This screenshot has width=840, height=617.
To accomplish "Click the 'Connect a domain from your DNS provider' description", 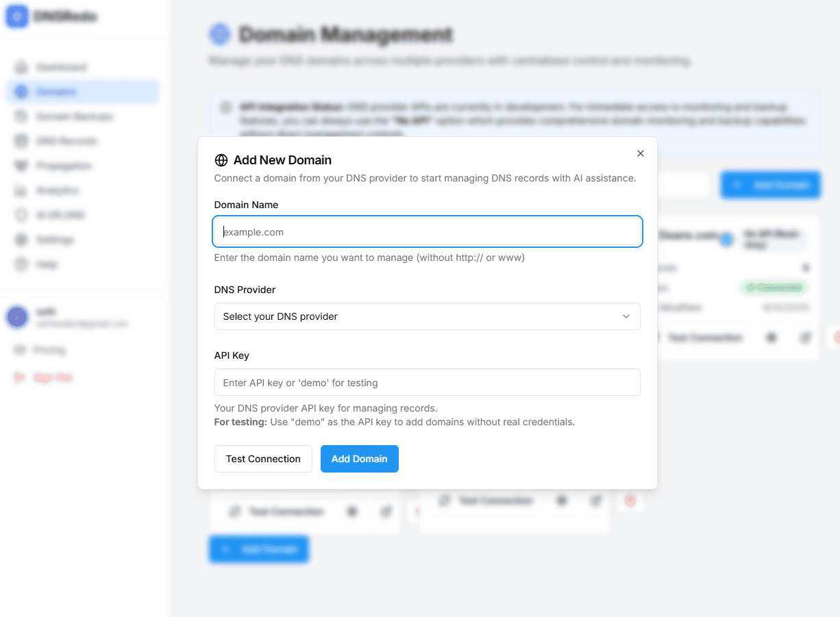I will pyautogui.click(x=425, y=178).
